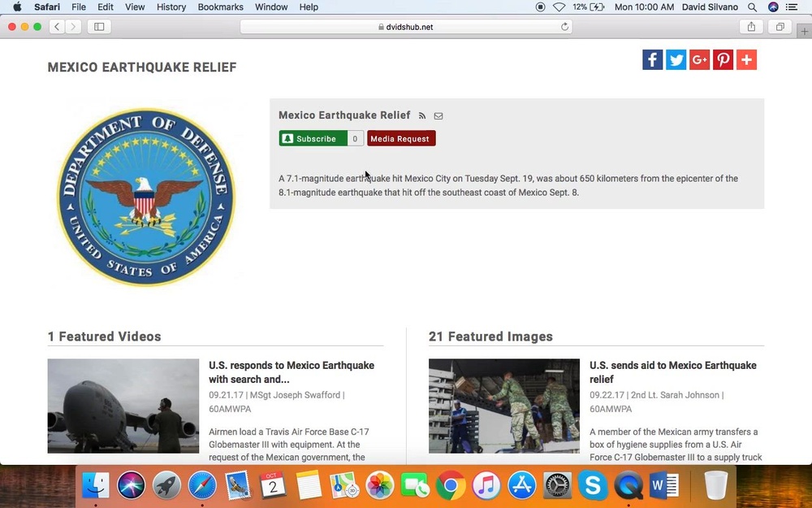Click the envelope icon next to Mexico Earthquake Relief
812x508 pixels.
click(x=438, y=115)
